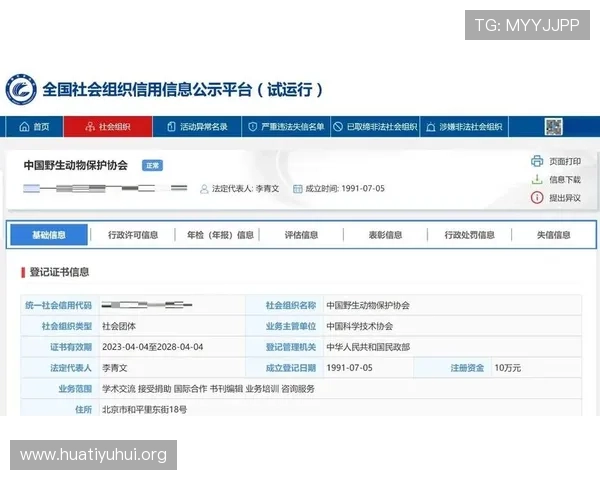Click 成立登记日期 value 1991-07-05 in table
Viewport: 600px width, 480px height.
pos(349,368)
